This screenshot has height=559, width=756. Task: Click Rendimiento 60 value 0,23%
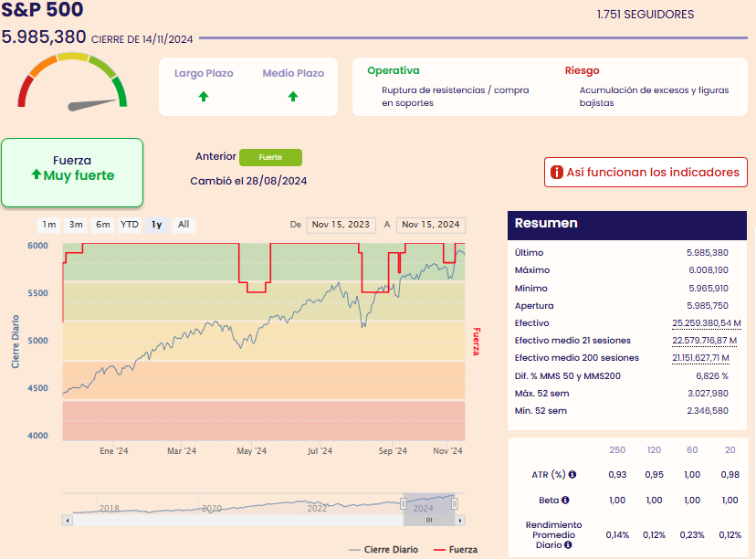[x=692, y=535]
